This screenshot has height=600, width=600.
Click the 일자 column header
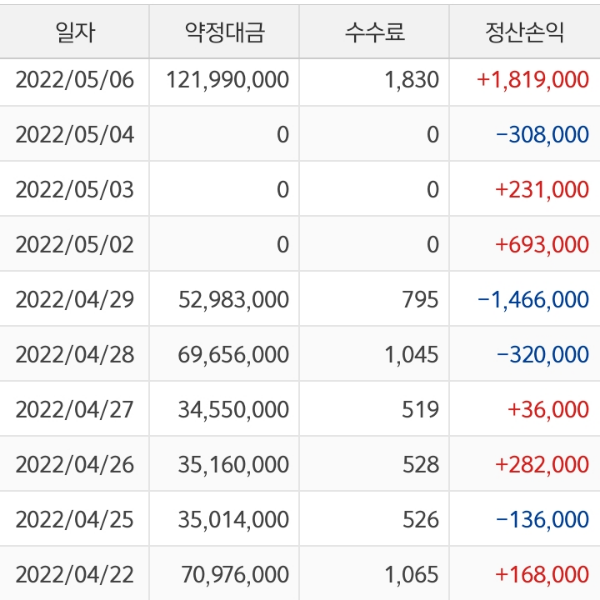coord(75,31)
